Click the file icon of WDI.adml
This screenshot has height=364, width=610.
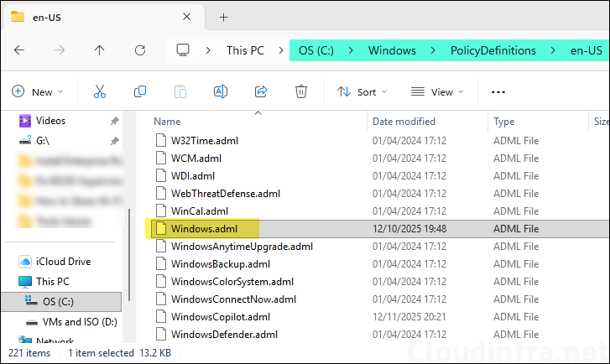coord(161,176)
